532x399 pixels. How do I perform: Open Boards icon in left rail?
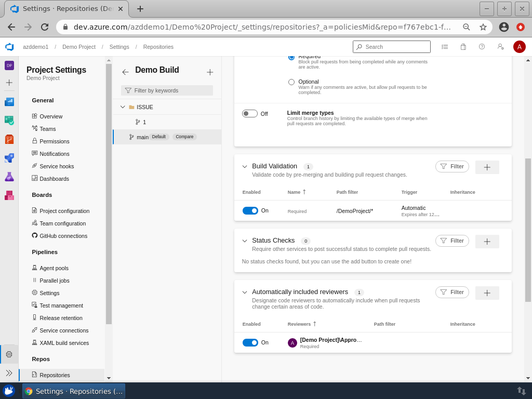pos(9,120)
